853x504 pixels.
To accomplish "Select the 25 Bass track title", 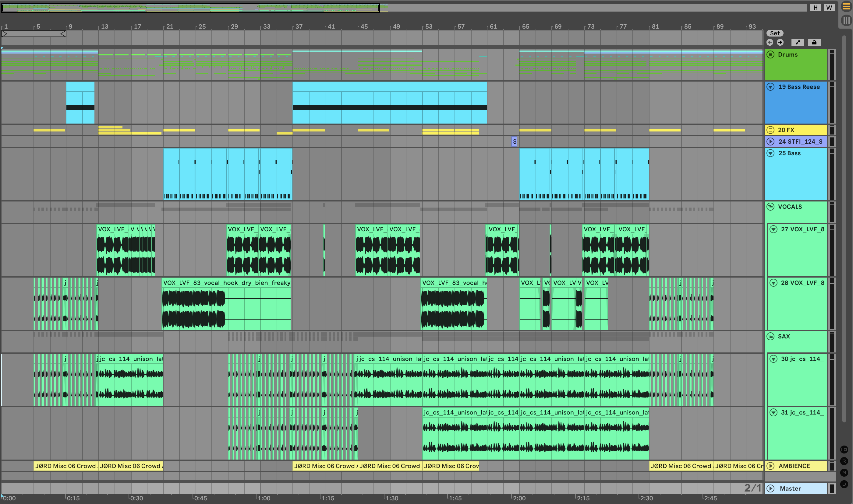I will [x=789, y=153].
